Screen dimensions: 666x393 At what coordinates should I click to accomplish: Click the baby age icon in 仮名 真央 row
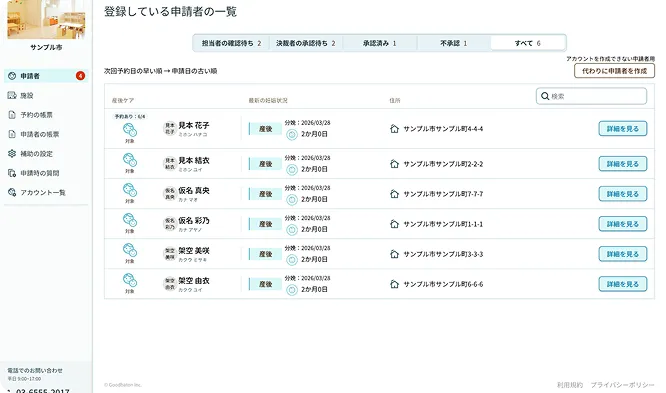(x=291, y=200)
